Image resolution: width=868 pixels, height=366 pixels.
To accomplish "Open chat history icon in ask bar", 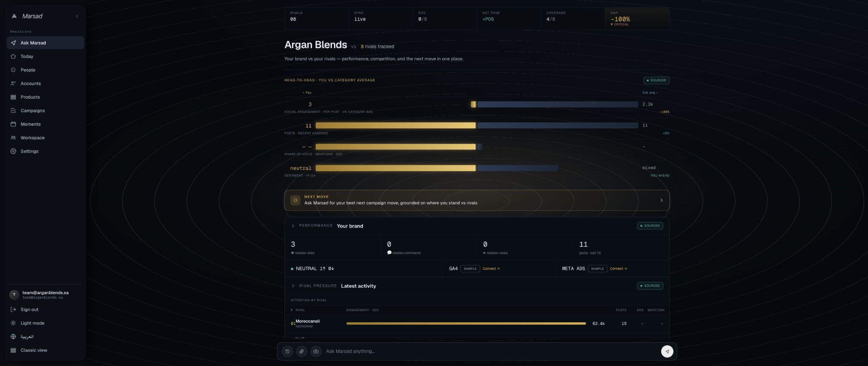I will (x=287, y=351).
